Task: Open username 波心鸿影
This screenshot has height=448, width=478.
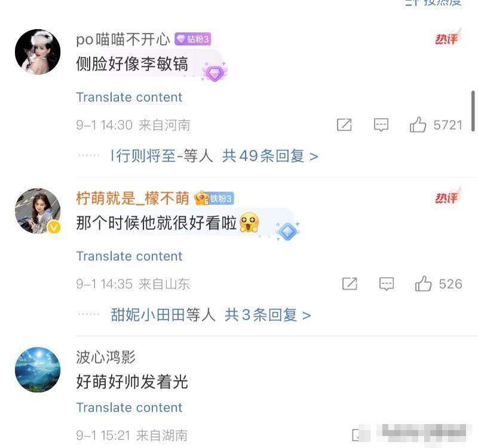Action: click(x=106, y=357)
